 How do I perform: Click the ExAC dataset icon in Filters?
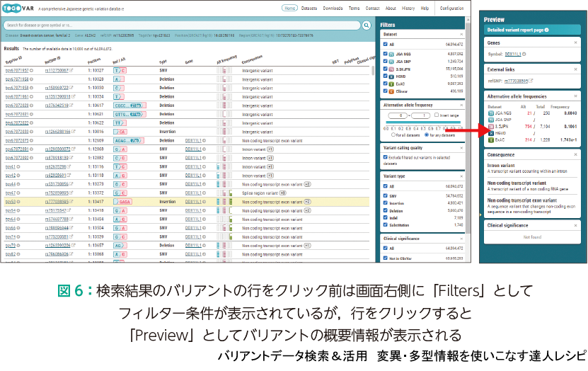tap(393, 84)
